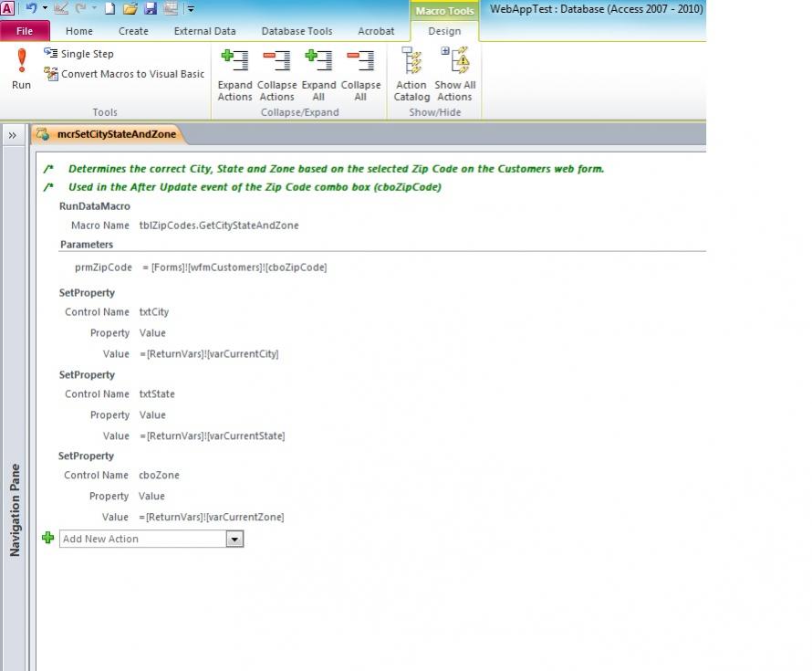The height and width of the screenshot is (671, 812).
Task: Open the Add New Action dropdown arrow
Action: [x=234, y=539]
